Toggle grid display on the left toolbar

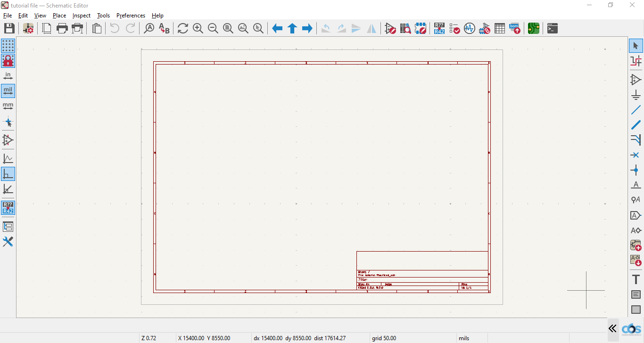point(8,46)
